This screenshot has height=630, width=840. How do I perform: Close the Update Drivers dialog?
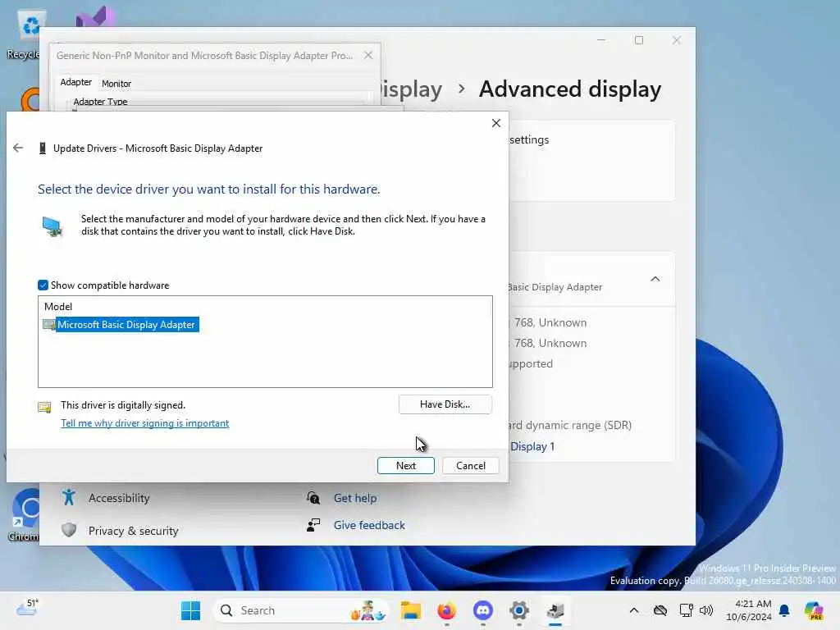(496, 123)
